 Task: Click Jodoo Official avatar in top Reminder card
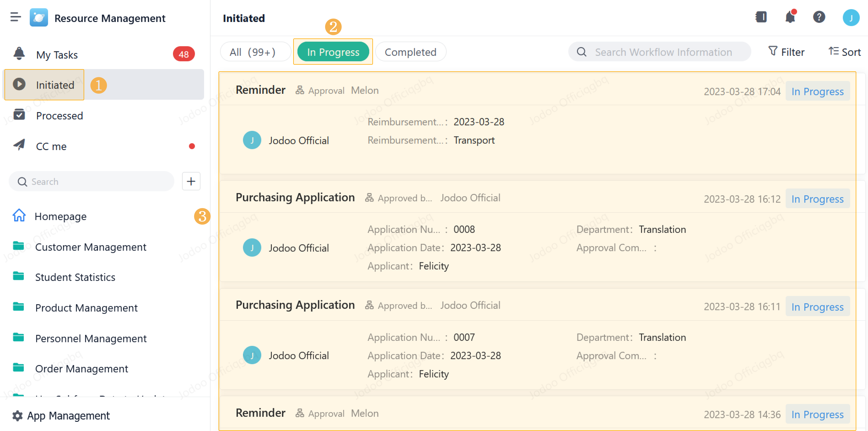coord(252,140)
